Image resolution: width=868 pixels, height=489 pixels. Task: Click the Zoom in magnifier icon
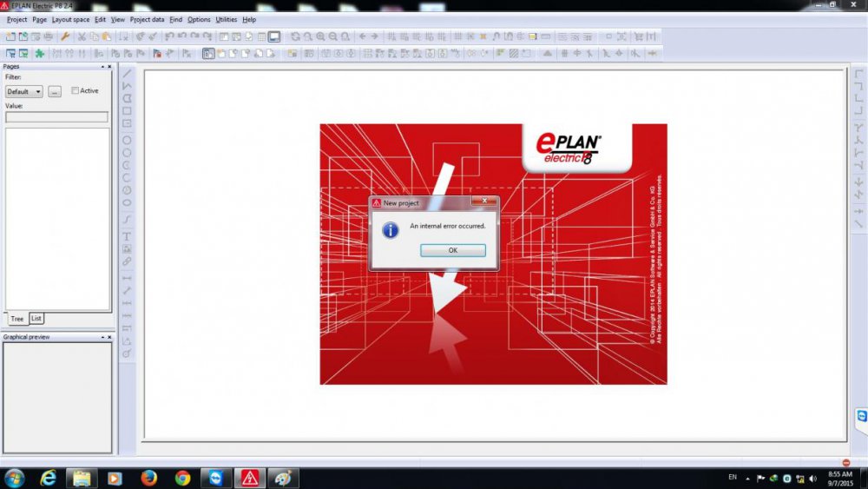coord(320,36)
